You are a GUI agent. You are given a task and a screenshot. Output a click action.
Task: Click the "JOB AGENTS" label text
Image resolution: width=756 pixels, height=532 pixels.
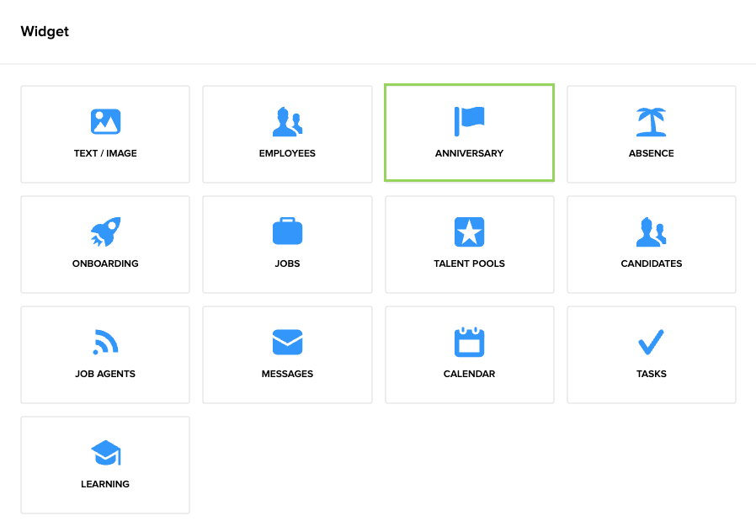point(105,374)
